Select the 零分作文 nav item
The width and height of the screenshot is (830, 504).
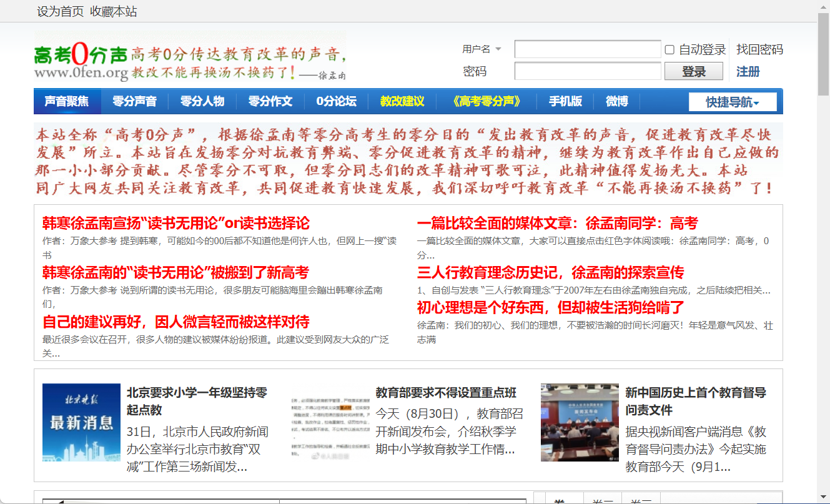270,101
